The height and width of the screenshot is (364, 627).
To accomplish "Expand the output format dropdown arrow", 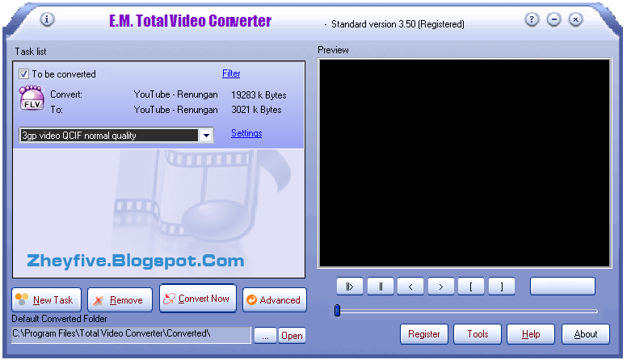I will (206, 136).
